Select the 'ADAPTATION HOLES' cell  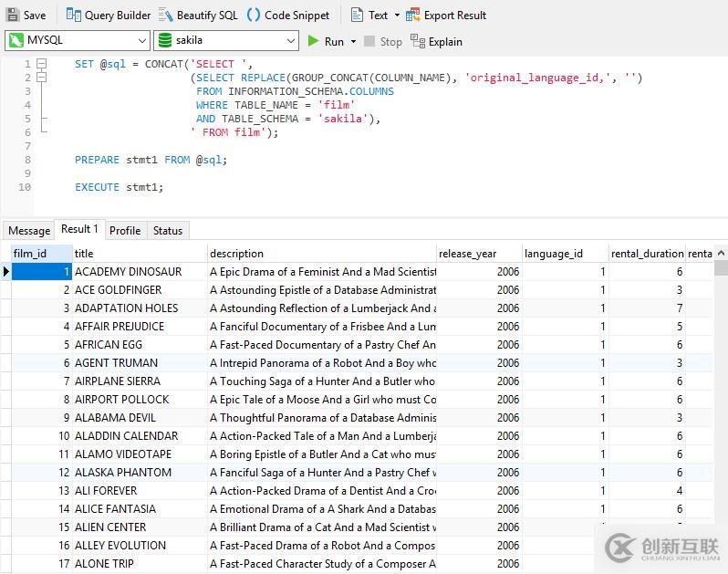click(x=140, y=308)
